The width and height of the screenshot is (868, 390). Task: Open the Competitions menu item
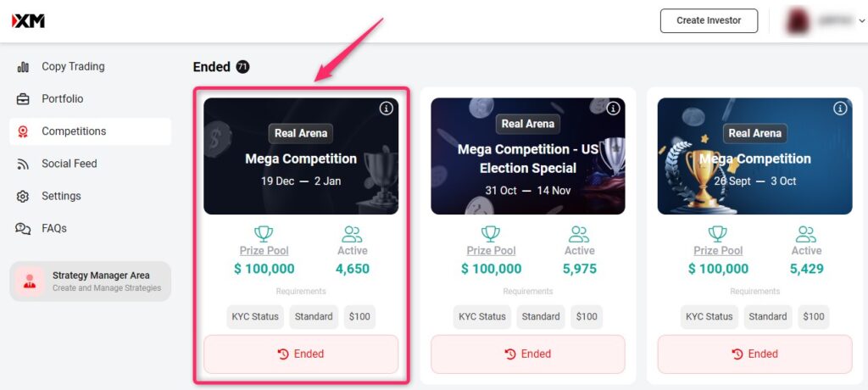click(x=74, y=131)
